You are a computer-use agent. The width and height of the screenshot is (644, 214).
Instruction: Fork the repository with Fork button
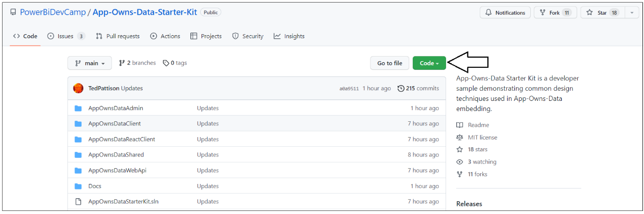click(555, 13)
